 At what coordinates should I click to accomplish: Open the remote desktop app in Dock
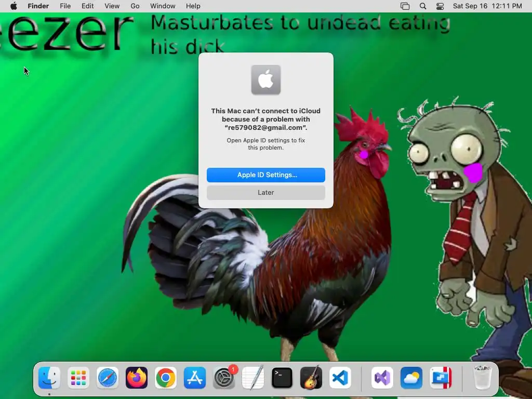click(x=441, y=378)
